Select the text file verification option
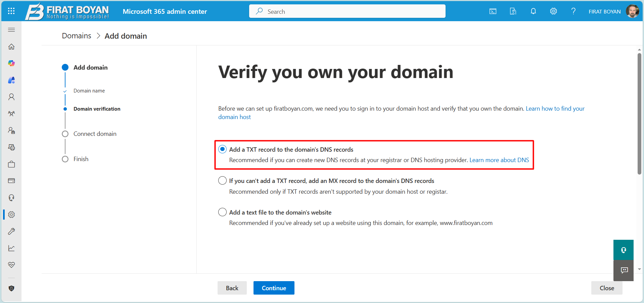The image size is (644, 303). click(222, 212)
